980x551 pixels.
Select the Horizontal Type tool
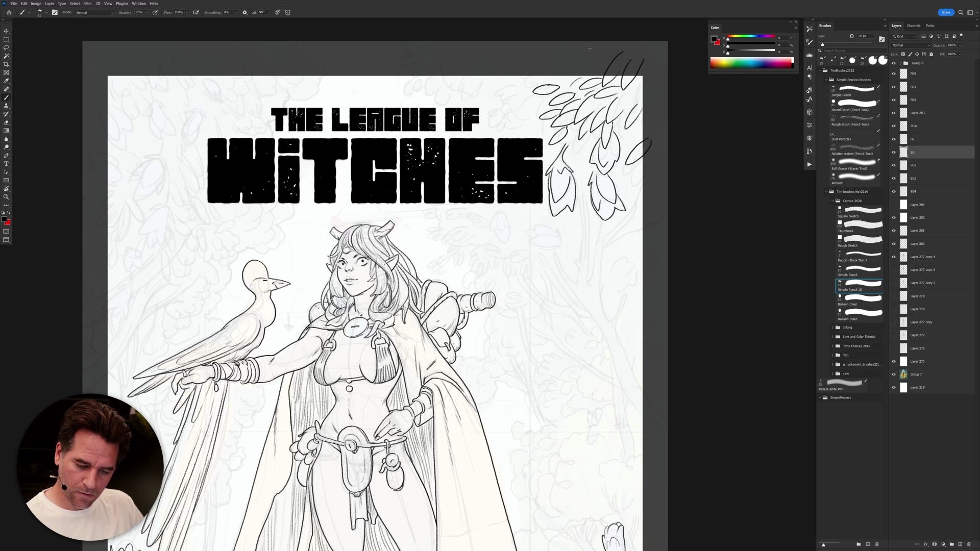pos(6,164)
